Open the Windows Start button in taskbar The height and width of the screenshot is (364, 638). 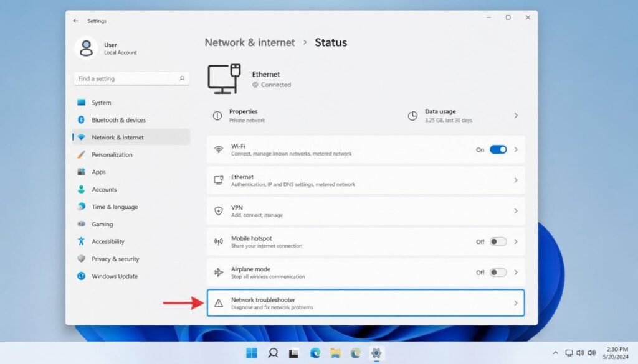(x=252, y=353)
